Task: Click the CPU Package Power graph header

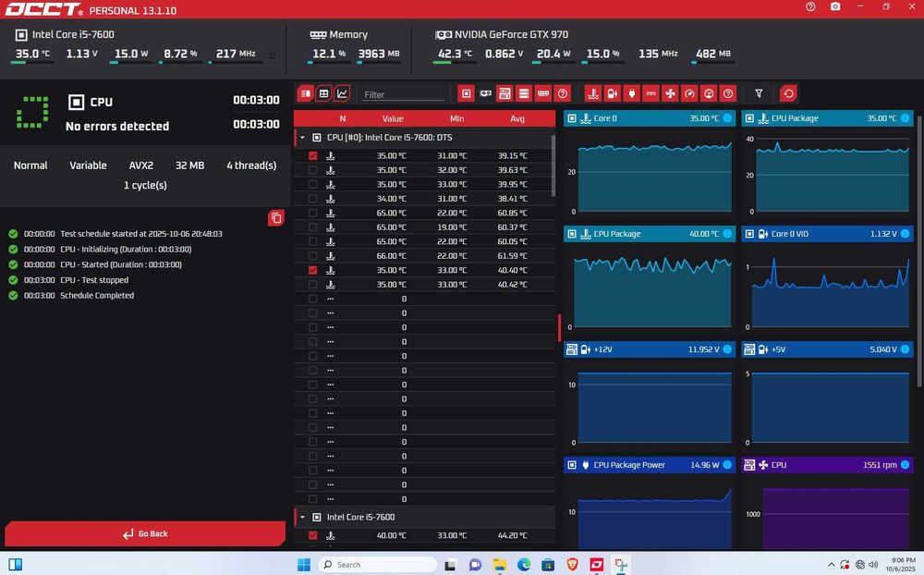Action: [650, 465]
